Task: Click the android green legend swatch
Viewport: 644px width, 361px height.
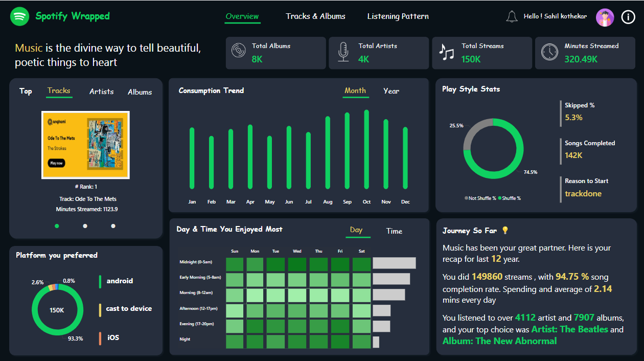Action: [100, 281]
